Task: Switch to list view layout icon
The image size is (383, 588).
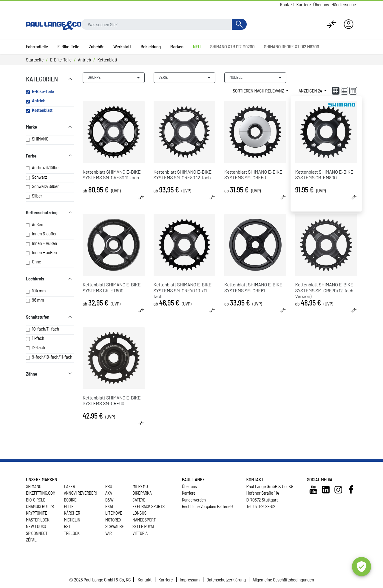Action: (x=345, y=91)
